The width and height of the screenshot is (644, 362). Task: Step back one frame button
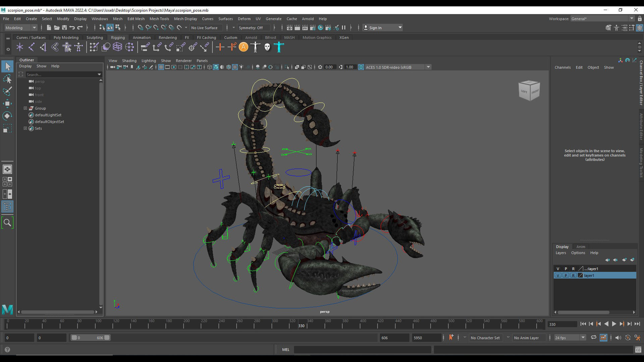point(591,324)
